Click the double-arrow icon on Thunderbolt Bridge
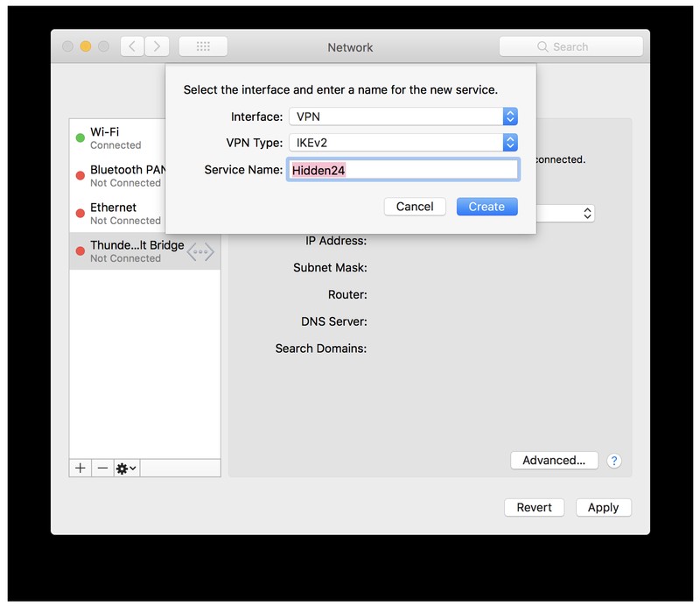This screenshot has width=700, height=606. point(199,251)
